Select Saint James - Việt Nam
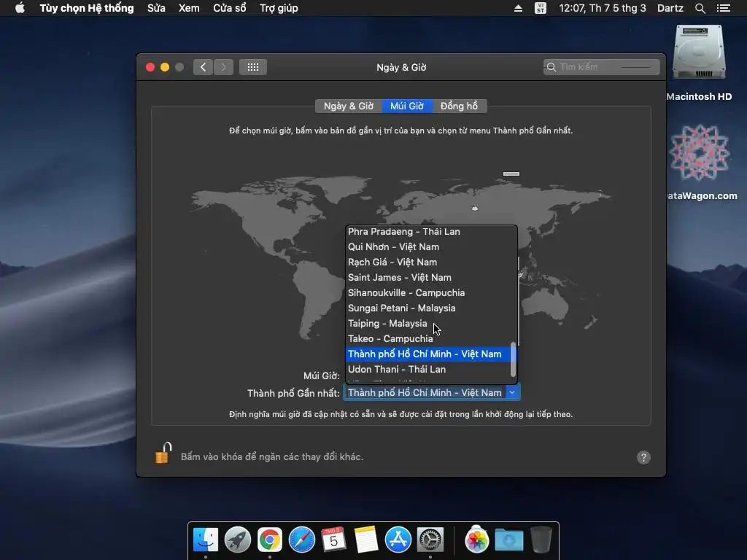 click(x=428, y=278)
